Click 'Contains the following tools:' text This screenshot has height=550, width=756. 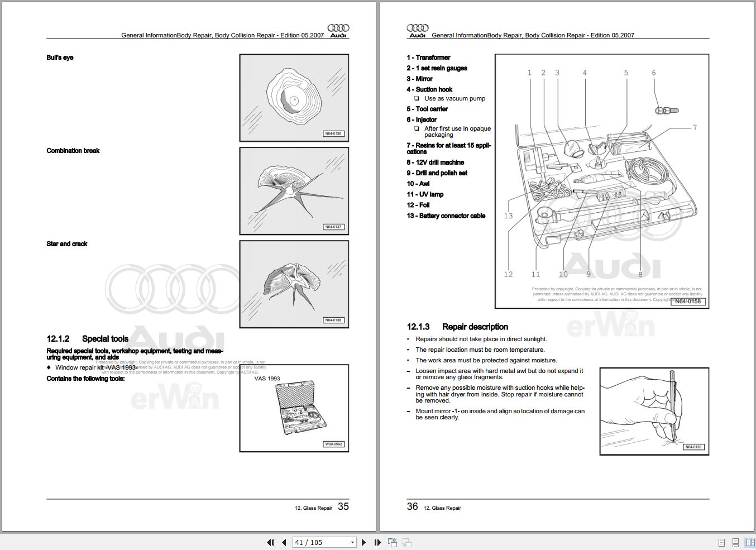[85, 379]
